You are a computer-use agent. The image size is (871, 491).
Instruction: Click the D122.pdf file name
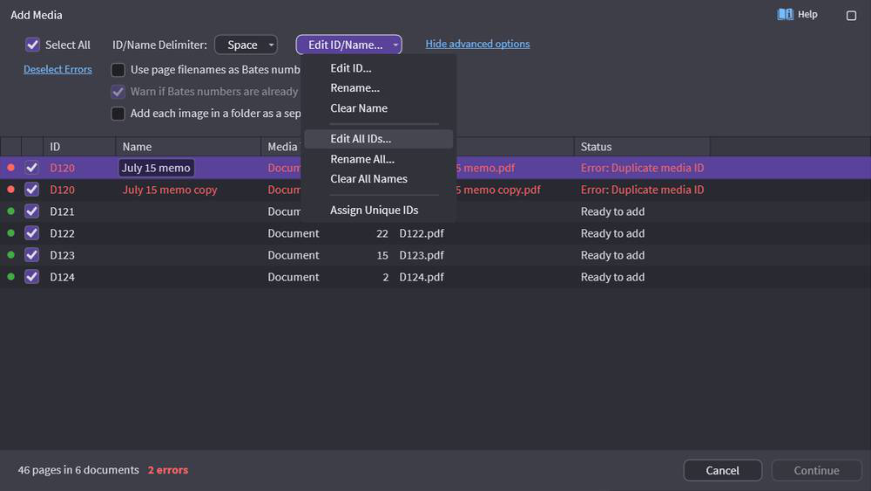tap(422, 233)
